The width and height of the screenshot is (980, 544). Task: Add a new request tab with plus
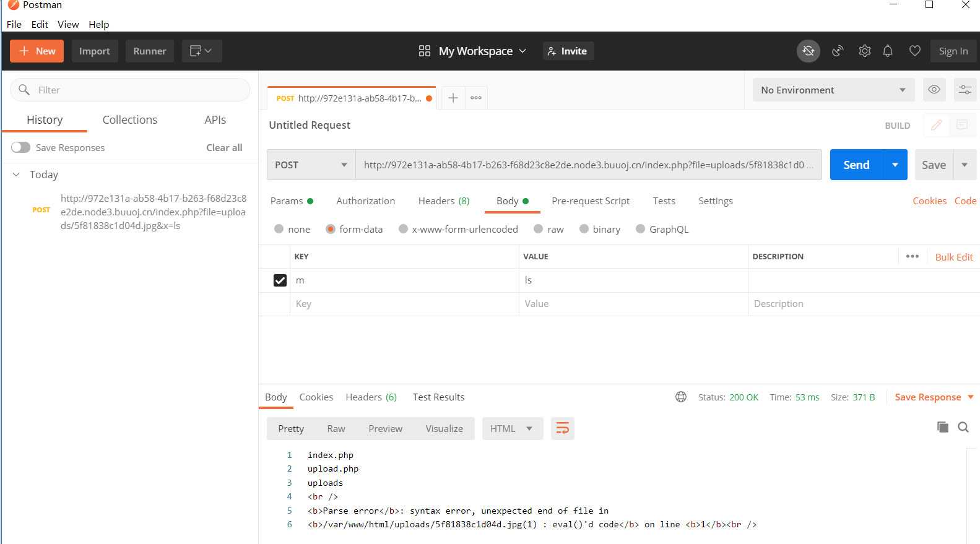pyautogui.click(x=453, y=98)
